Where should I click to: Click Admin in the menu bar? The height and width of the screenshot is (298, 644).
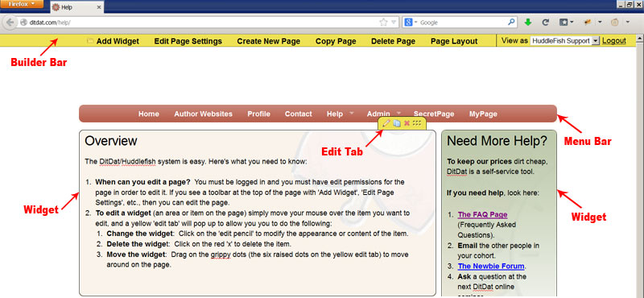coord(378,114)
